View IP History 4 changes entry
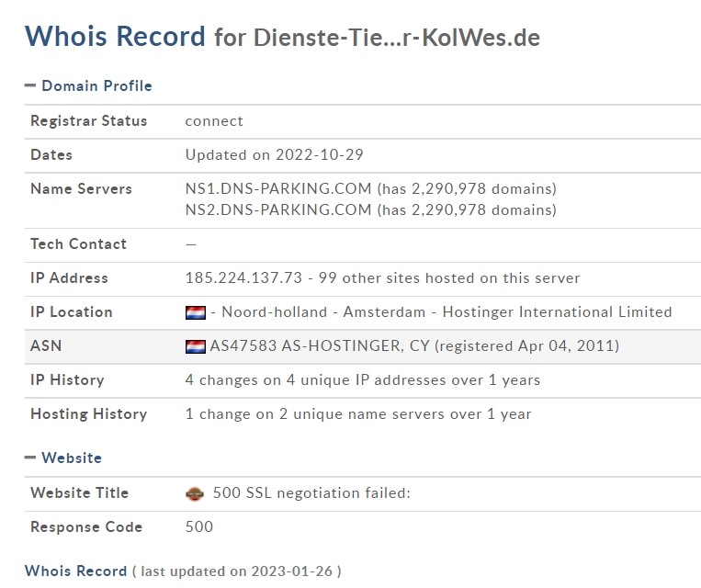Viewport: 701px width, 588px height. pos(363,379)
